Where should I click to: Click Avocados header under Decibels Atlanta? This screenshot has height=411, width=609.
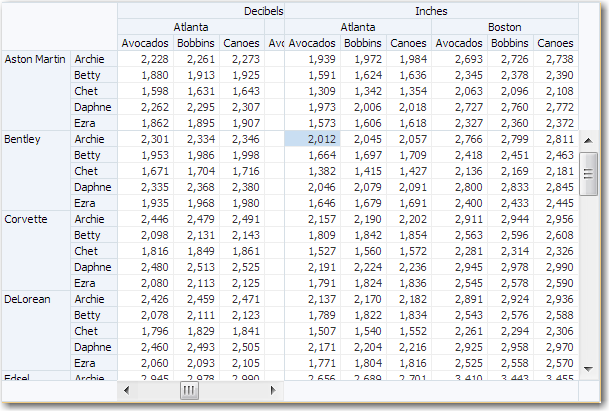pos(145,43)
